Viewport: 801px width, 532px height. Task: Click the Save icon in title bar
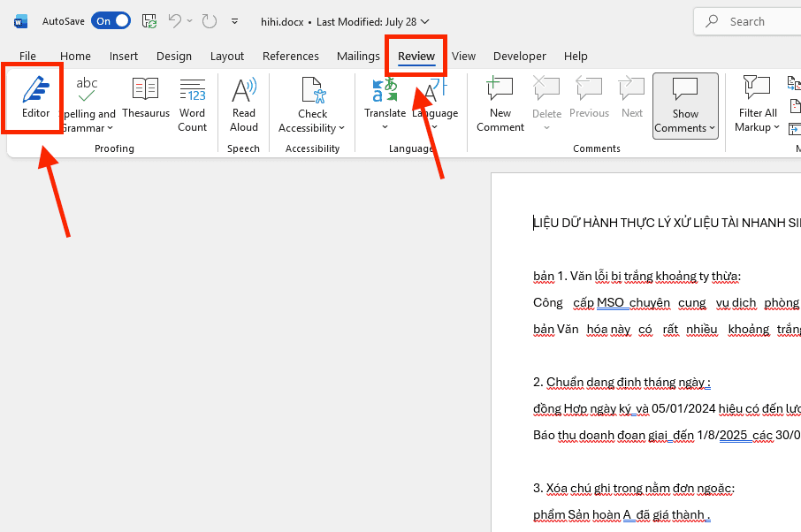pyautogui.click(x=149, y=21)
